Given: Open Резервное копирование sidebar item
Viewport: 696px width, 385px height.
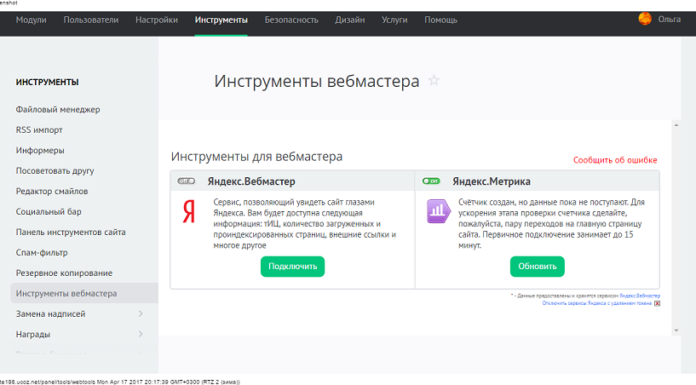Looking at the screenshot, I should [x=64, y=273].
